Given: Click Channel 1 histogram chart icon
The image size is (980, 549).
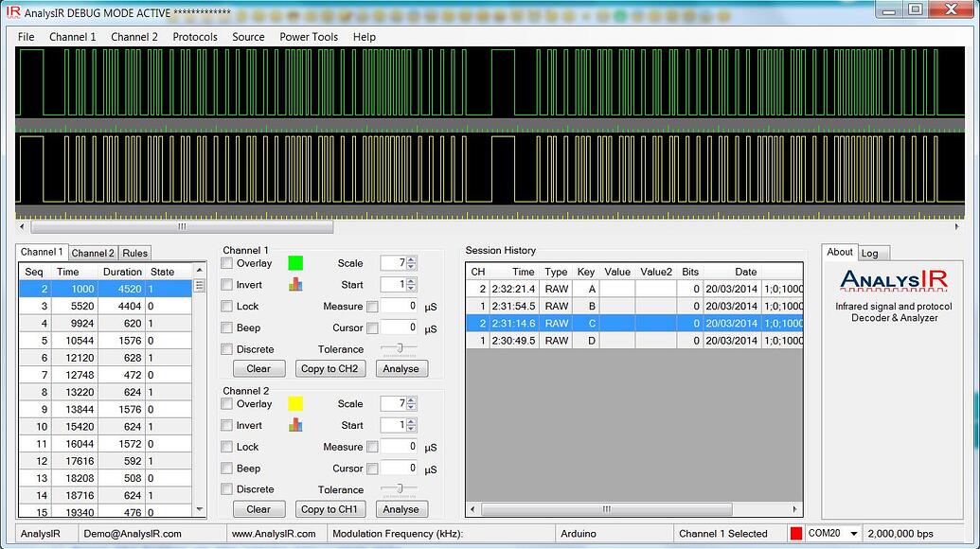Looking at the screenshot, I should pos(295,284).
